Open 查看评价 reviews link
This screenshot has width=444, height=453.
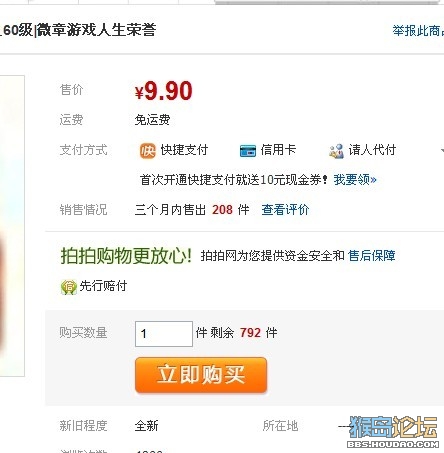coord(285,210)
